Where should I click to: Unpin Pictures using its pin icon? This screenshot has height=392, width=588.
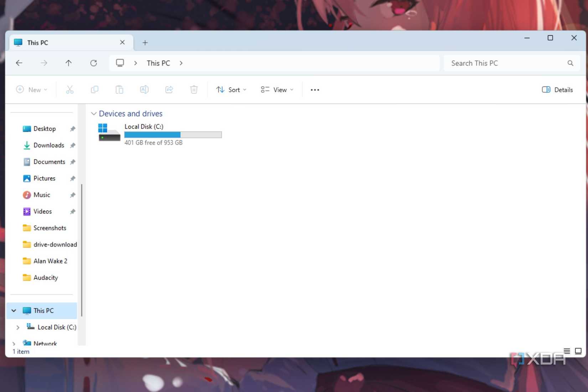pyautogui.click(x=73, y=179)
